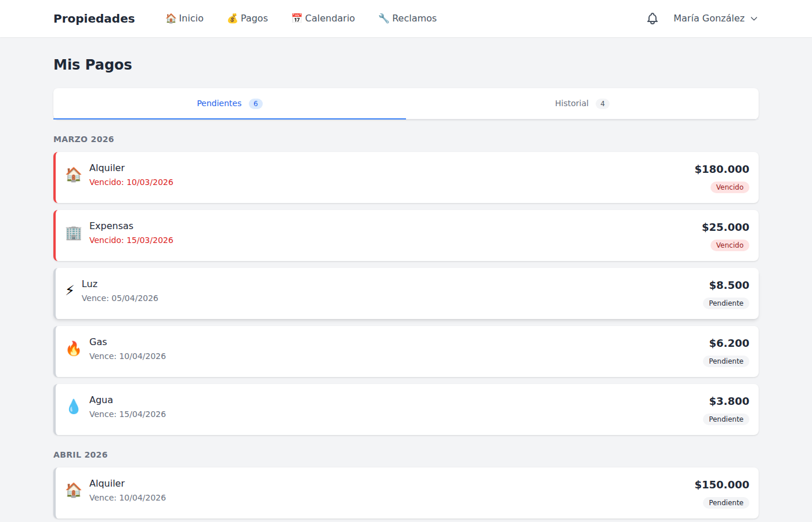Navigate to Reclamos
This screenshot has width=812, height=522.
click(x=407, y=19)
